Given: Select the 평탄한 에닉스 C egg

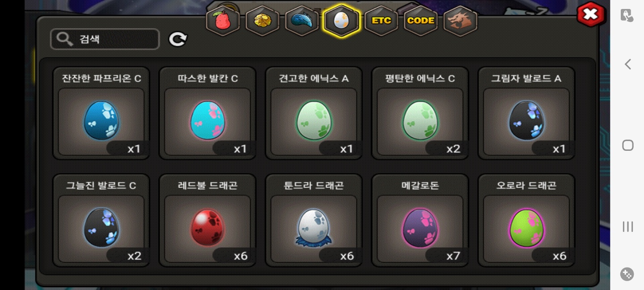Looking at the screenshot, I should pyautogui.click(x=420, y=113).
